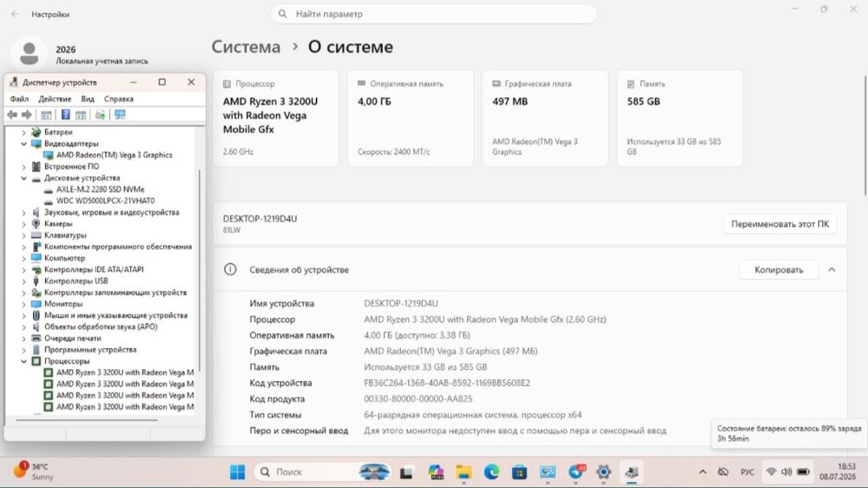Viewport: 868px width, 488px height.
Task: Click the scan for hardware changes monitor icon
Action: (x=120, y=115)
